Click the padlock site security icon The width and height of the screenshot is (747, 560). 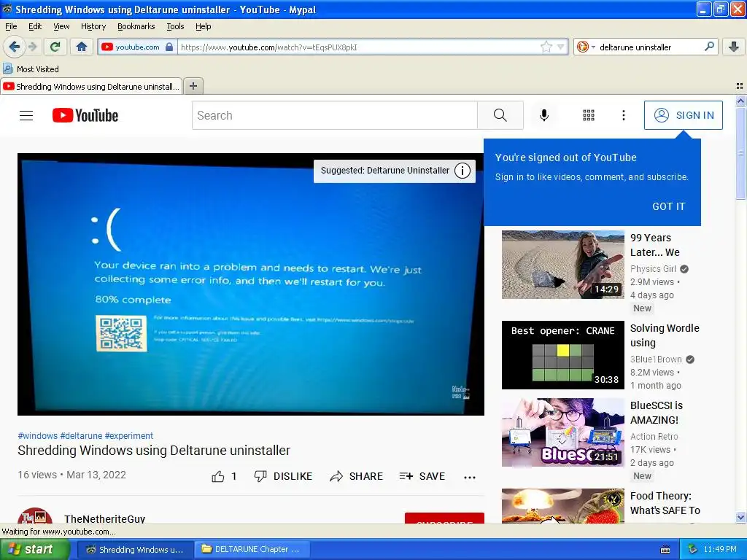coord(169,47)
